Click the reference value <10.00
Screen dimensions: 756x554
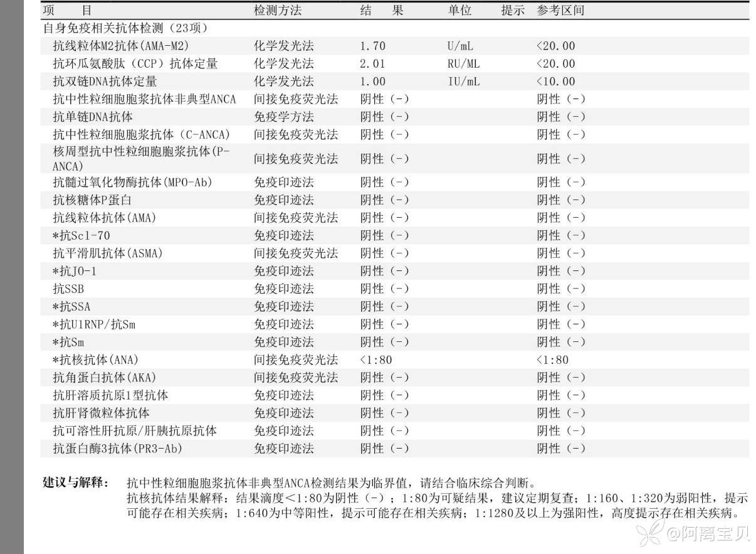[555, 82]
